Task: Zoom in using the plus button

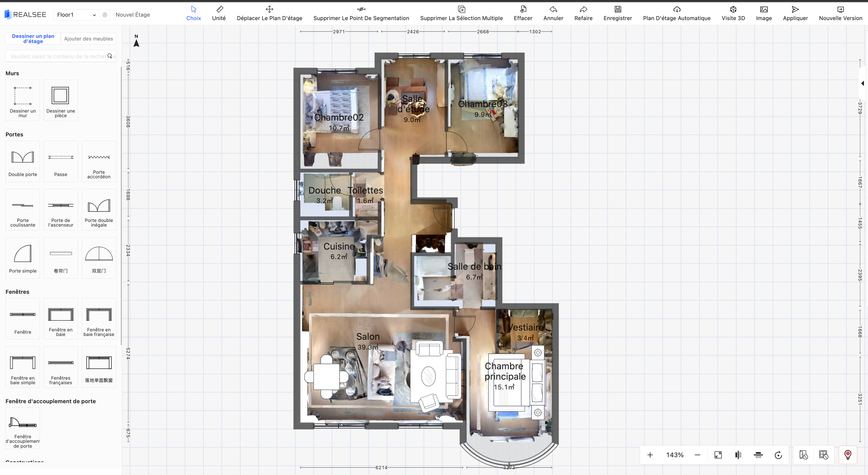Action: (x=650, y=455)
